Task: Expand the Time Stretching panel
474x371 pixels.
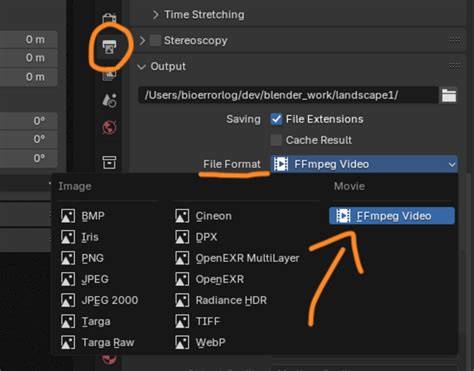Action: pyautogui.click(x=199, y=15)
